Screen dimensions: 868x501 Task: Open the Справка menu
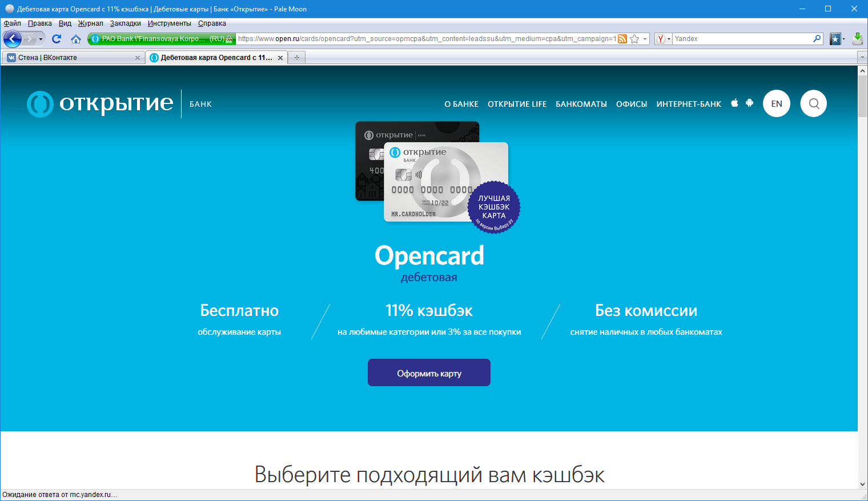[x=212, y=23]
